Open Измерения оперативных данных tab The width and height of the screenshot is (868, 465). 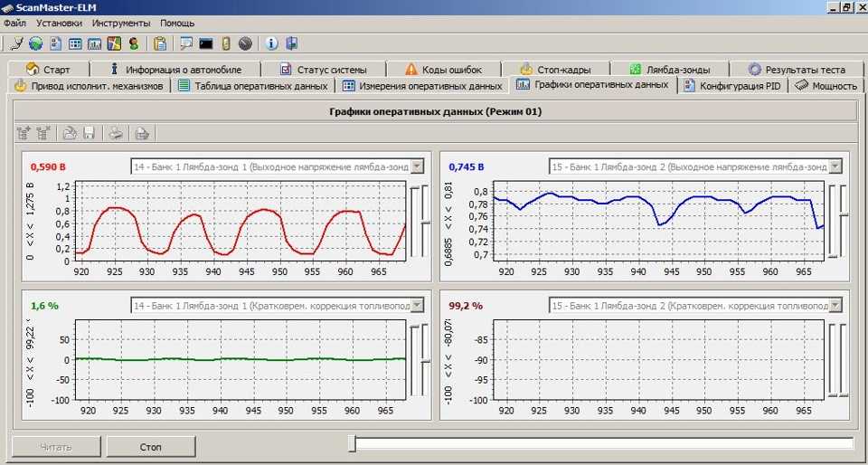coord(422,86)
